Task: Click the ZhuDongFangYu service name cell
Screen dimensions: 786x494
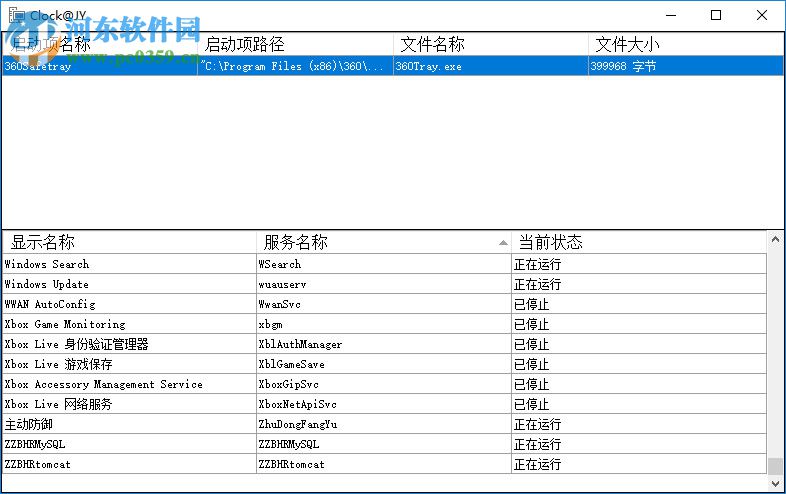Action: click(384, 424)
